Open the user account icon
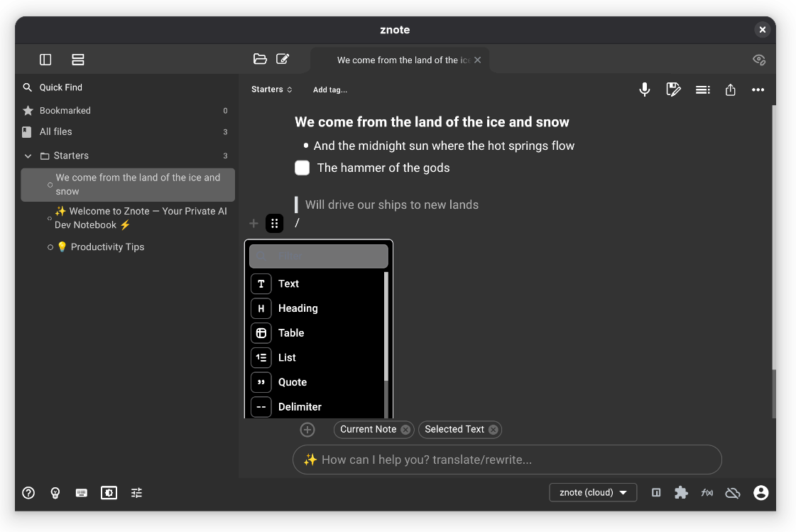Image resolution: width=796 pixels, height=532 pixels. click(760, 492)
